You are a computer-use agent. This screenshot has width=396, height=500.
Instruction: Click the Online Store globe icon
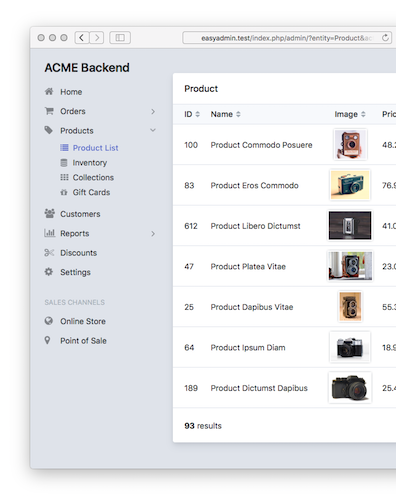49,321
